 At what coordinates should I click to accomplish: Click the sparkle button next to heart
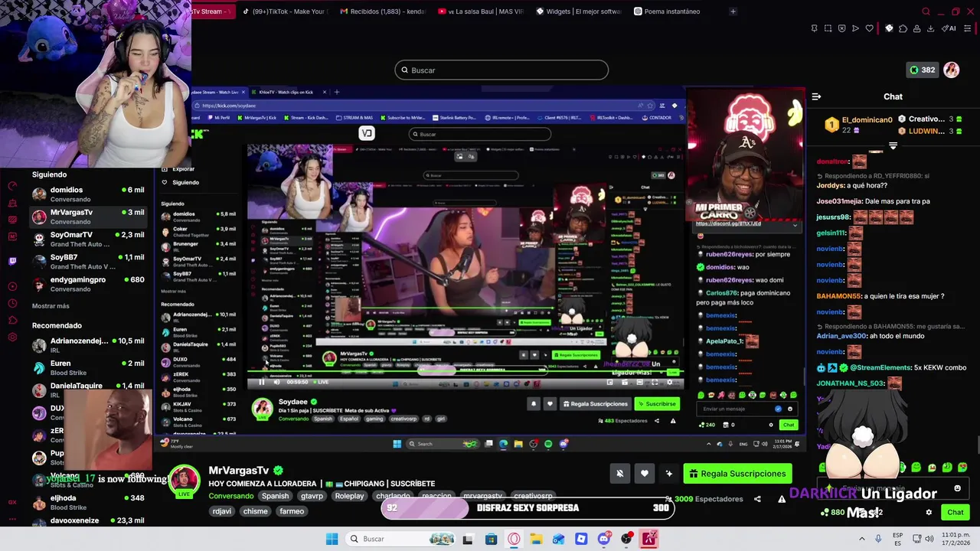click(669, 474)
